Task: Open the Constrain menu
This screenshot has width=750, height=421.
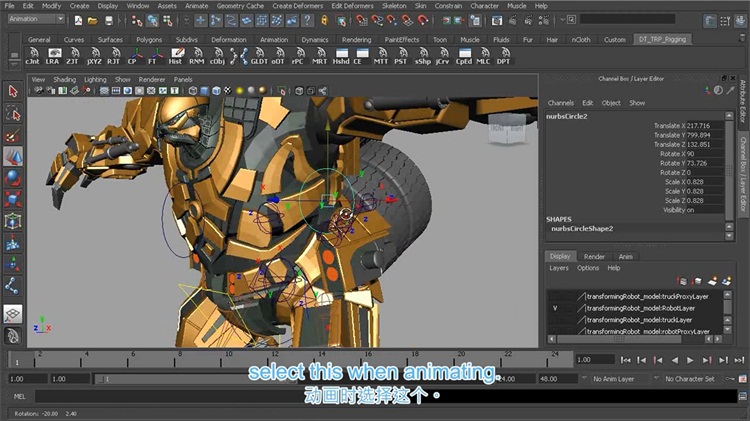Action: coord(448,6)
